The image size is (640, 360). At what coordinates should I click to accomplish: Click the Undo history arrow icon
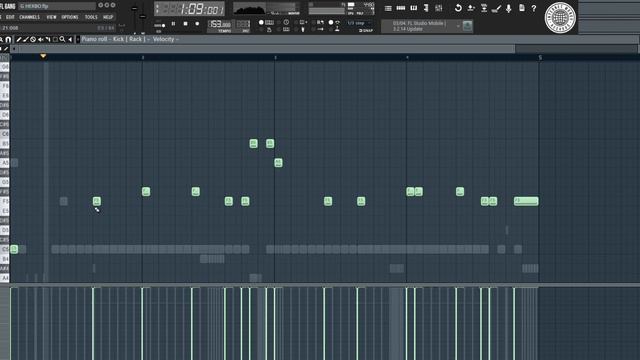click(x=458, y=8)
